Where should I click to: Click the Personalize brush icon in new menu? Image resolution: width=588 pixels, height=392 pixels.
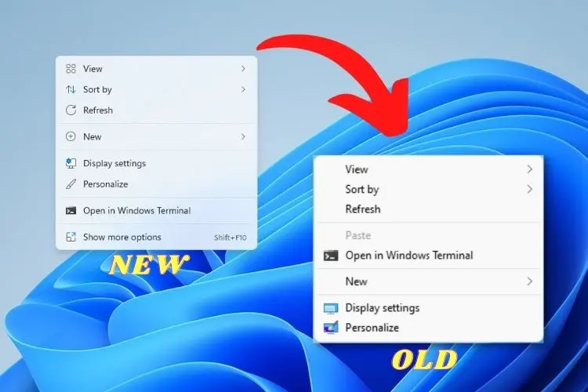(71, 184)
